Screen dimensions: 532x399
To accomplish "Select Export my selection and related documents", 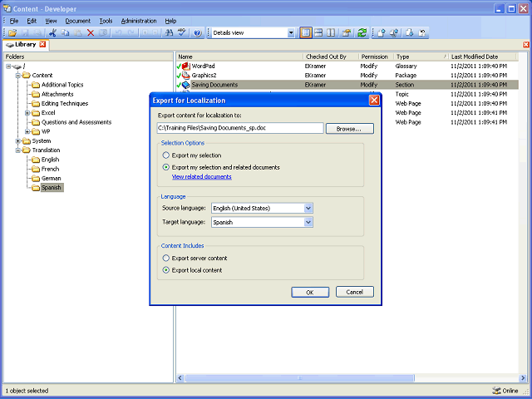I will click(x=166, y=167).
